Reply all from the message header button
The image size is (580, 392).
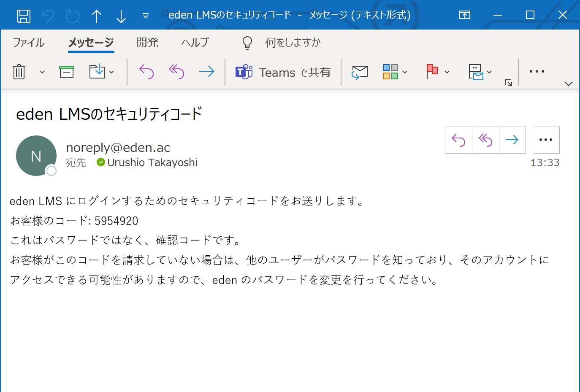(x=485, y=140)
